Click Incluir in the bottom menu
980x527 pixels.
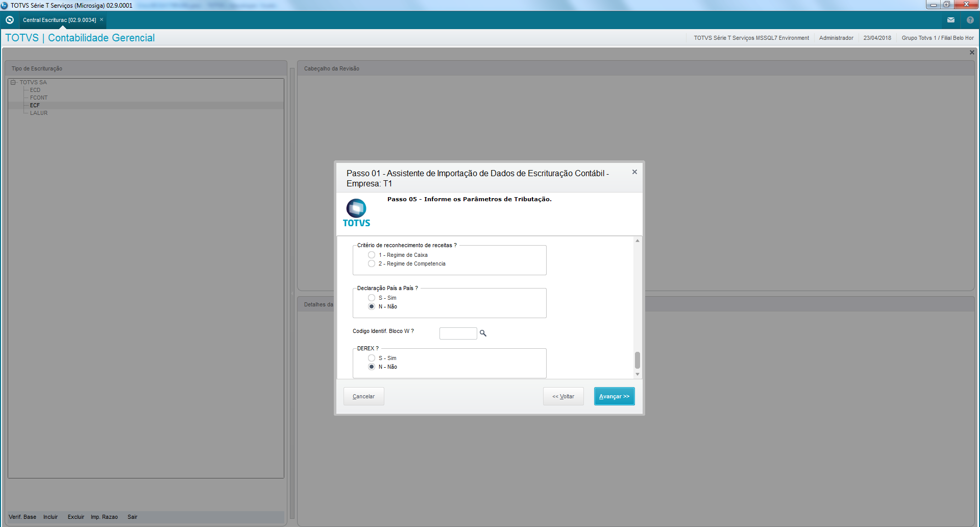point(51,517)
